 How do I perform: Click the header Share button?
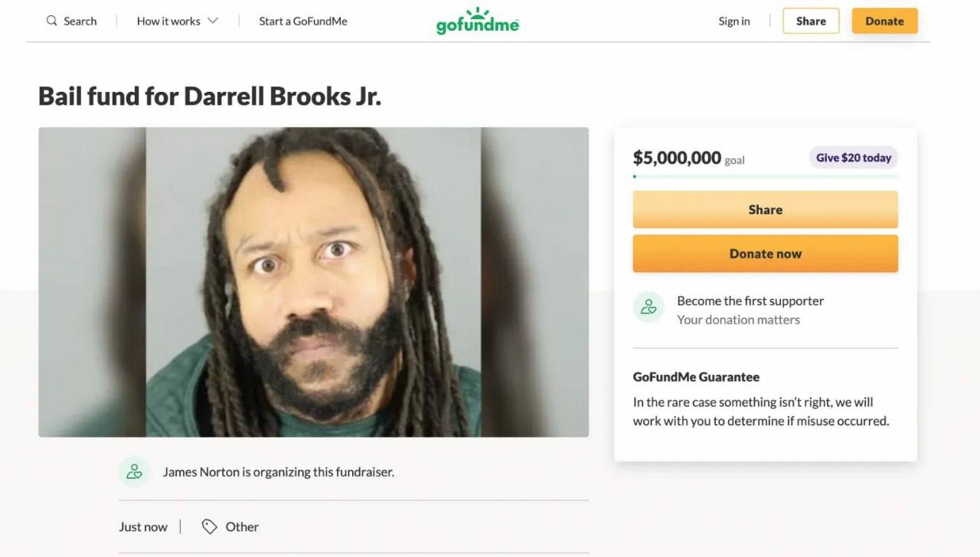coord(811,21)
